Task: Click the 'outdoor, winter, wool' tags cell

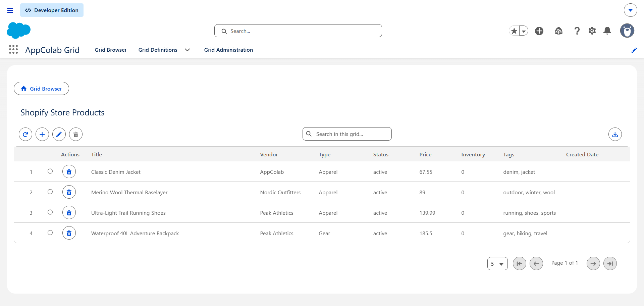Action: coord(529,192)
